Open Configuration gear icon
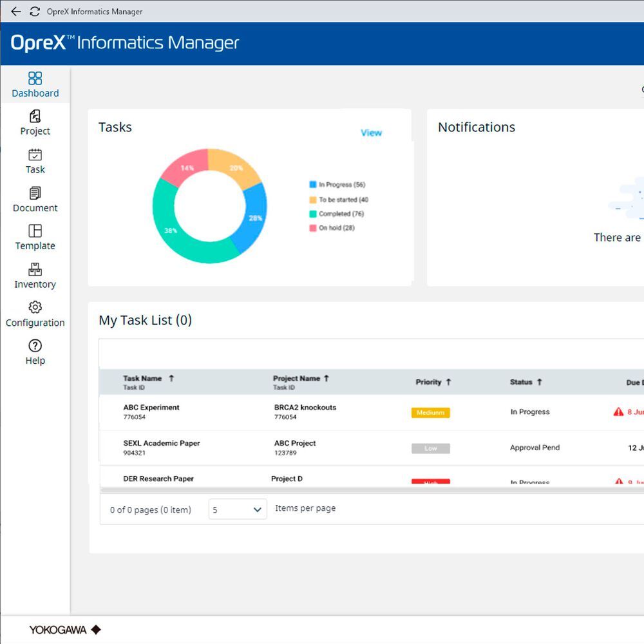Screen dimensions: 644x644 tap(35, 307)
